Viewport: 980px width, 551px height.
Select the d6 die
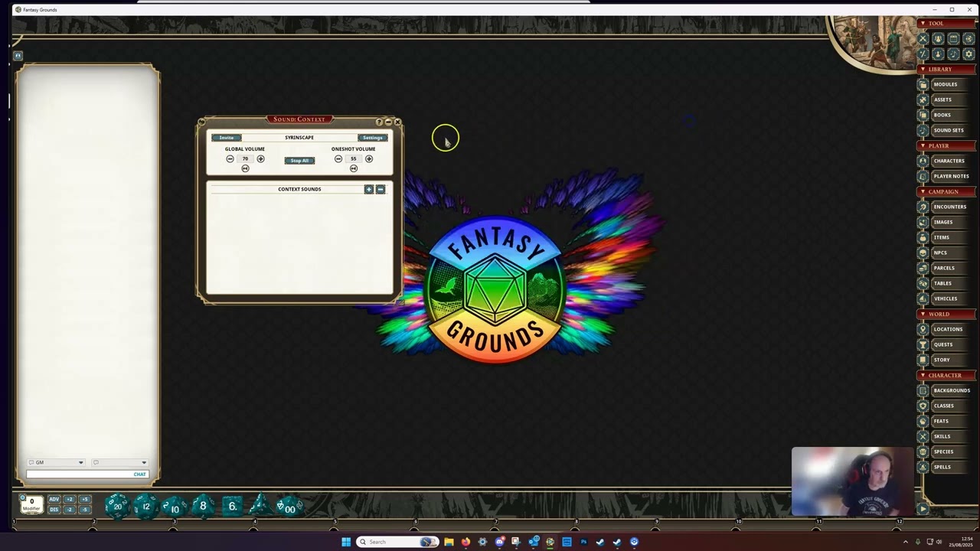(x=232, y=506)
